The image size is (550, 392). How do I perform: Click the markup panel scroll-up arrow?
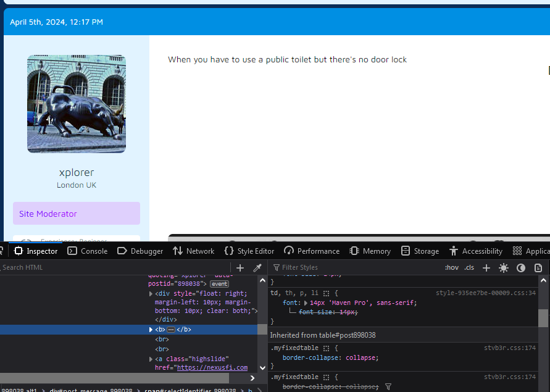[x=262, y=280]
